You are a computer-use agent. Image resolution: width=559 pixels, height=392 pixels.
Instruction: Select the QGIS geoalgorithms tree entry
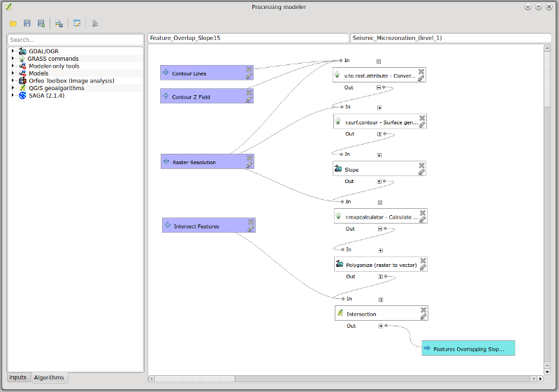pyautogui.click(x=57, y=88)
